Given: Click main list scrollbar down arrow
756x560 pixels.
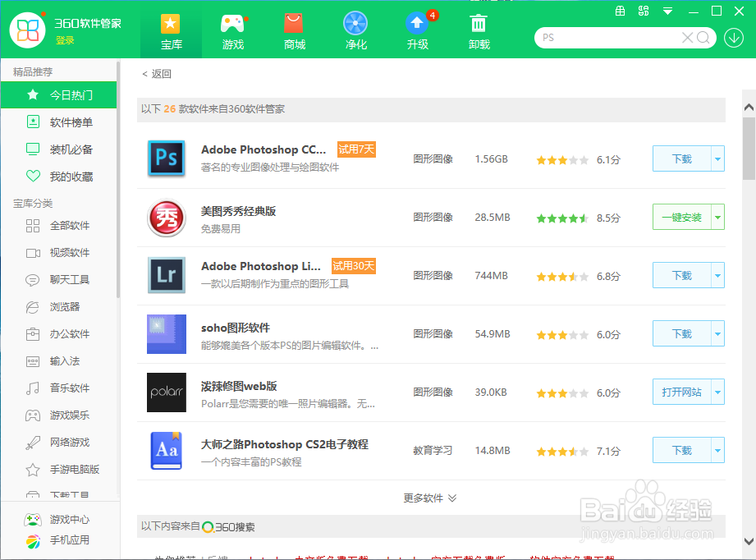Looking at the screenshot, I should 749,541.
